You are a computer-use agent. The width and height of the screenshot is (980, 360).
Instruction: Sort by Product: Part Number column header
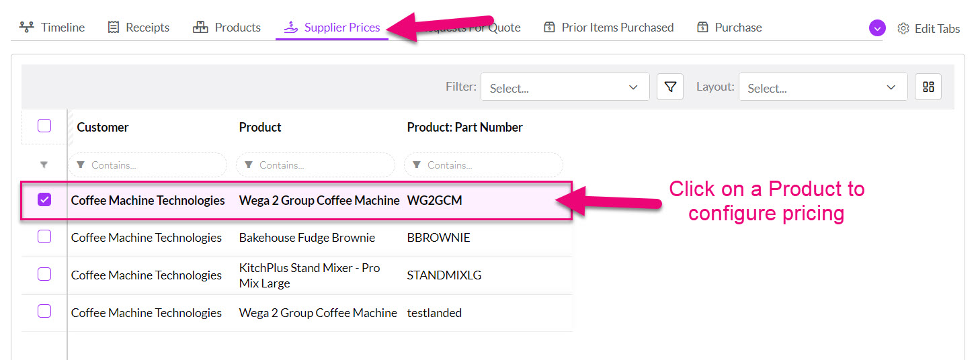click(x=465, y=127)
